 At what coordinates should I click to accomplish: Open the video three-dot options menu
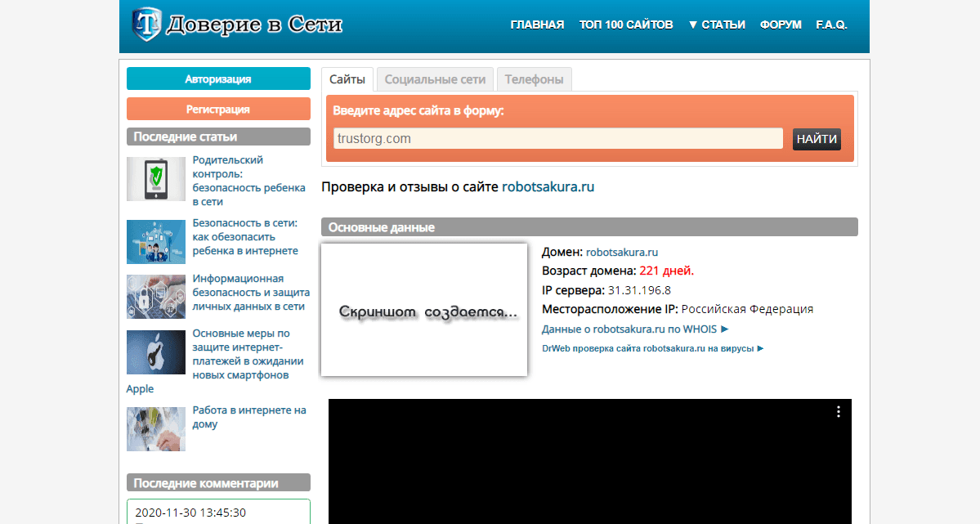coord(838,412)
